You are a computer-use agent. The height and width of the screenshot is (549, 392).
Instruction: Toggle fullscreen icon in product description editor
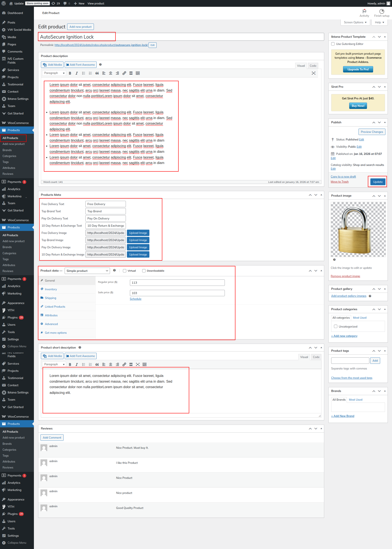[313, 73]
